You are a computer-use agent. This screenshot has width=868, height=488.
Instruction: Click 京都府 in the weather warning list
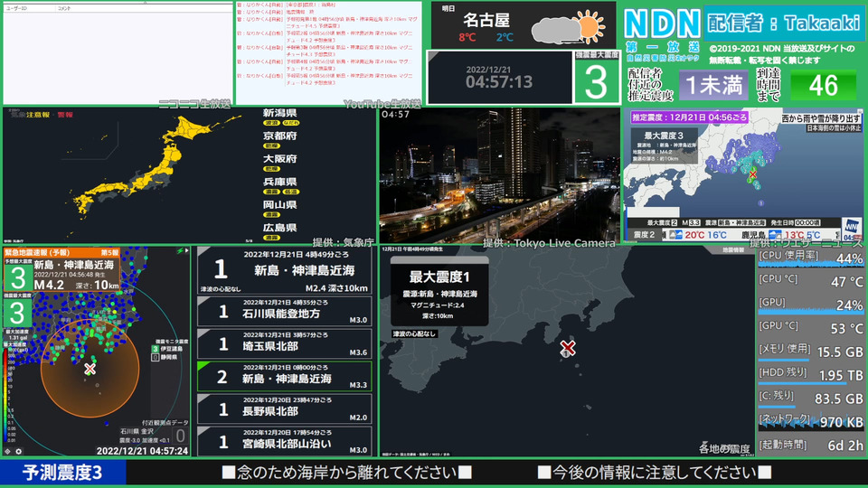279,136
